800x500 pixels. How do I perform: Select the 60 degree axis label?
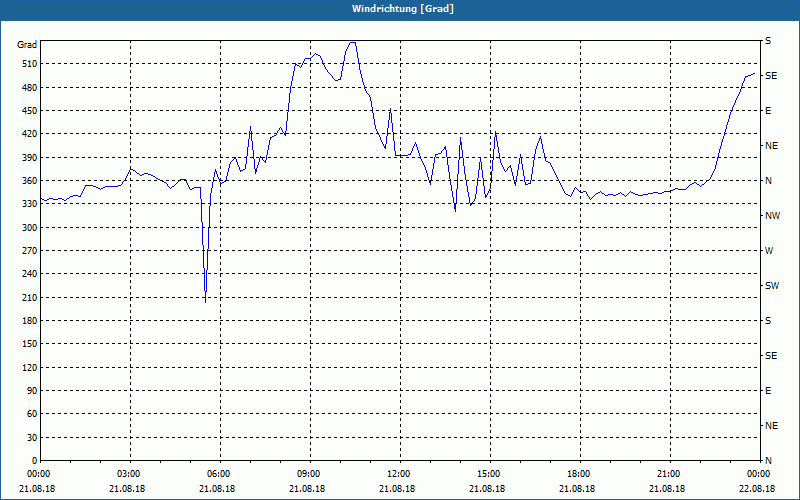33,414
